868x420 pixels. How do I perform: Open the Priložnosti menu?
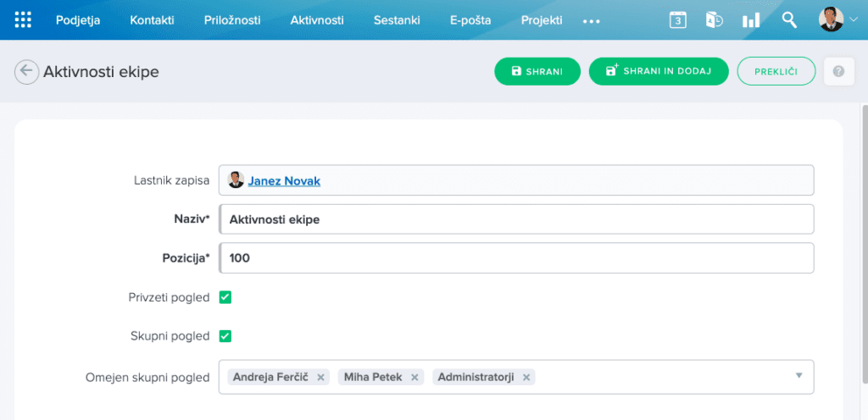coord(232,20)
